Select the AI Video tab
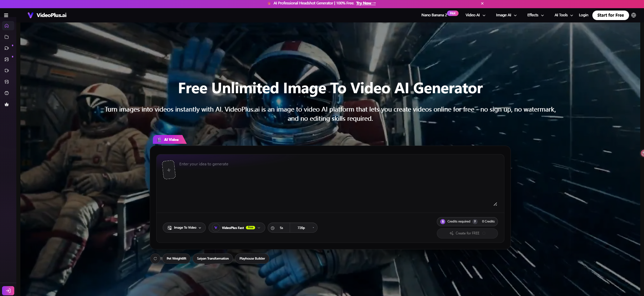Image resolution: width=644 pixels, height=296 pixels. [169, 139]
